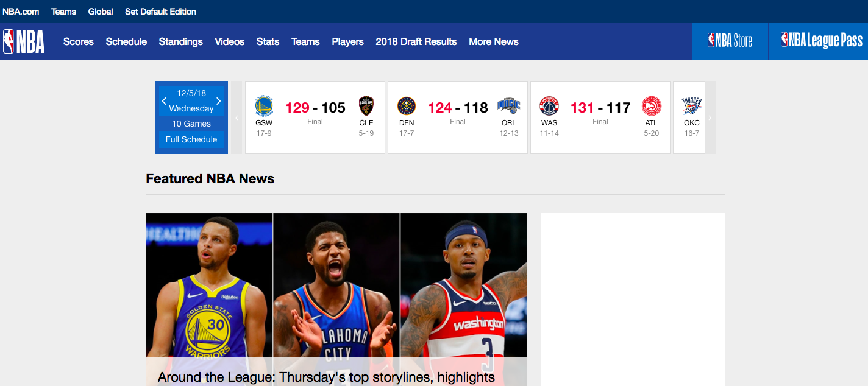This screenshot has height=386, width=868.
Task: Open the Scores menu item
Action: pos(79,41)
